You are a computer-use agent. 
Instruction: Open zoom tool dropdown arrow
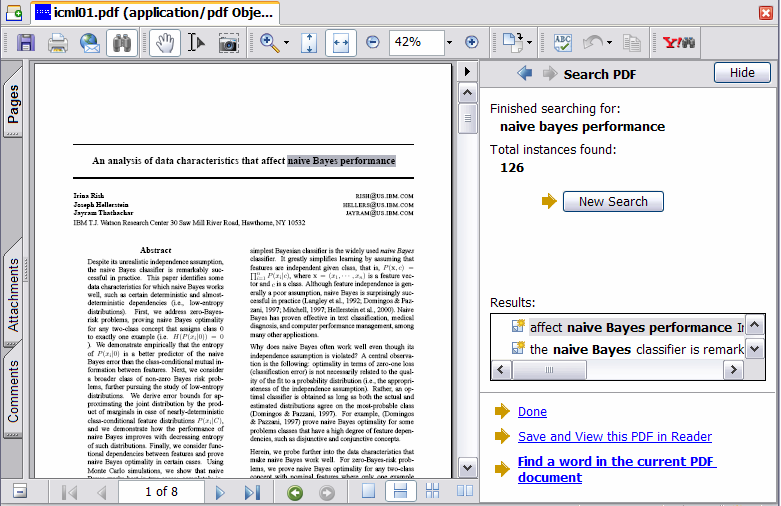[x=286, y=43]
